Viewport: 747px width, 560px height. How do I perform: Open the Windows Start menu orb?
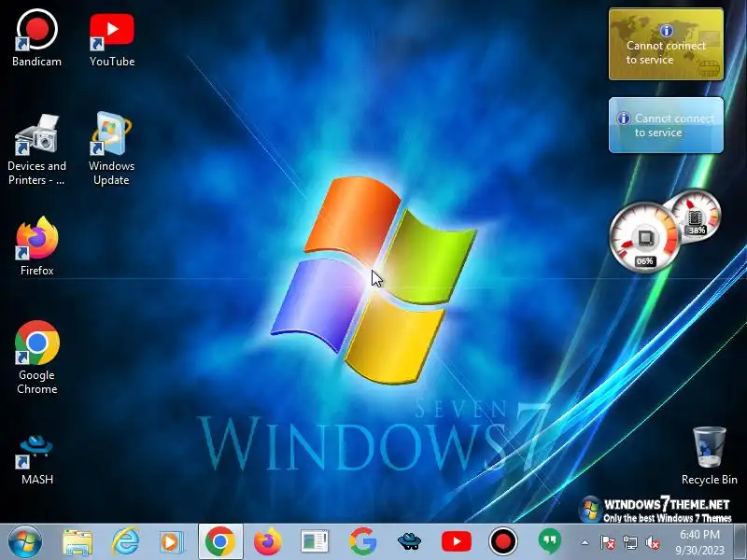25,541
